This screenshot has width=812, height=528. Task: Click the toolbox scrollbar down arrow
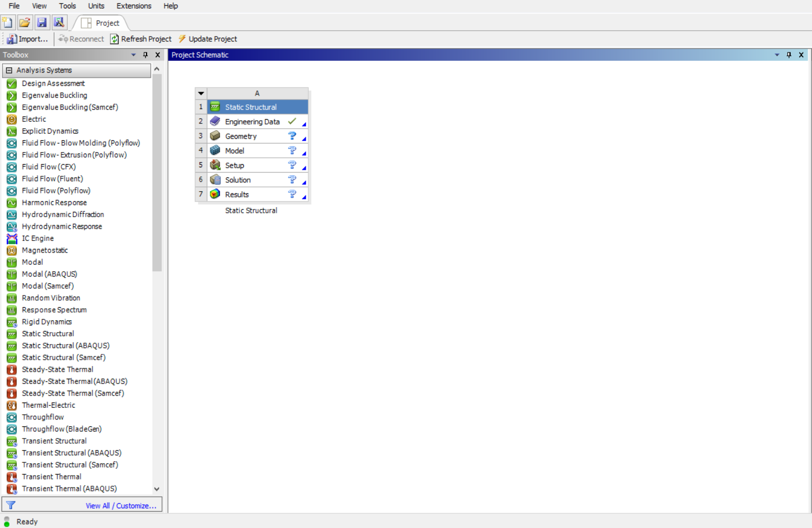point(156,489)
